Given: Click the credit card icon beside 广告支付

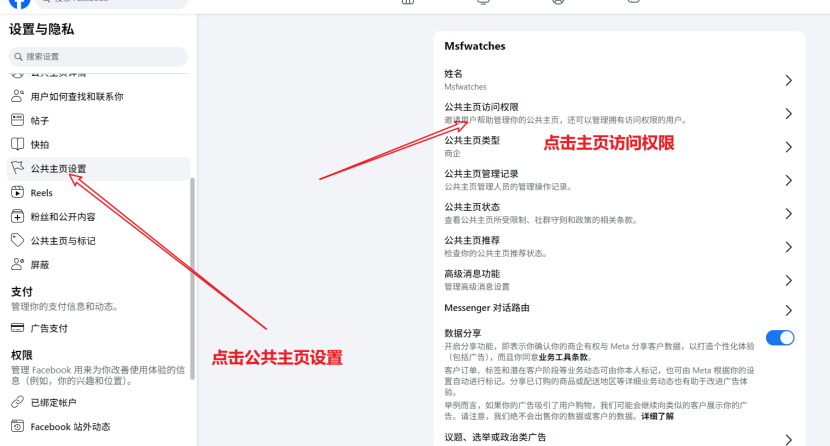Looking at the screenshot, I should point(17,328).
